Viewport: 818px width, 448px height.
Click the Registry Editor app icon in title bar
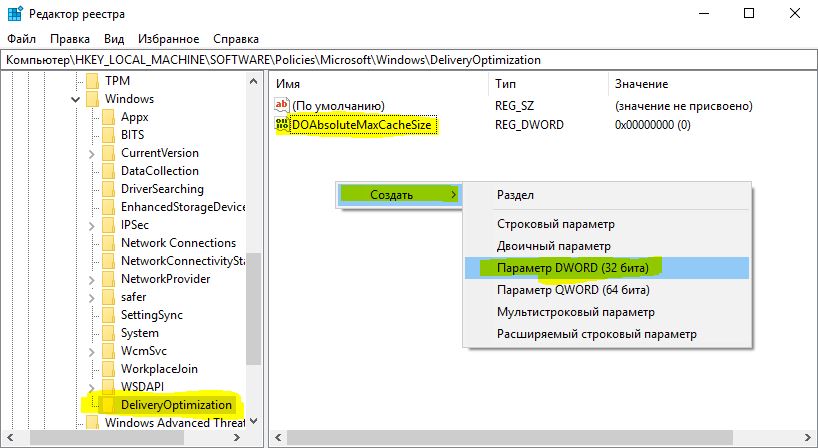tap(15, 14)
